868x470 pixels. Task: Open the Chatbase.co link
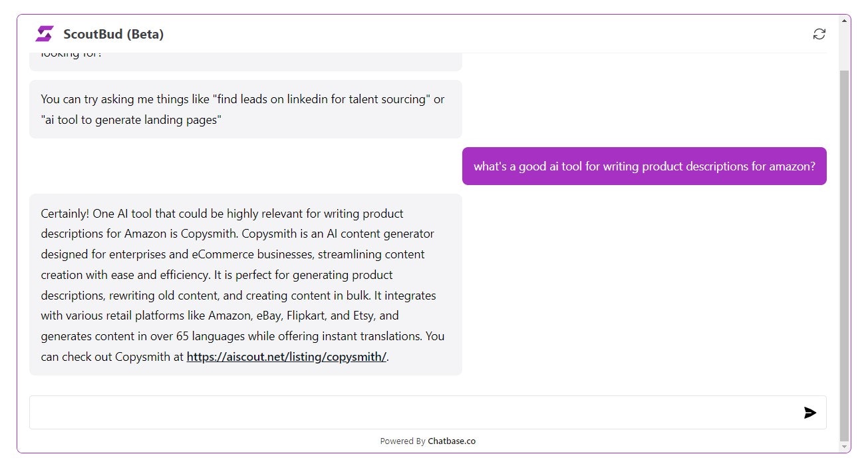tap(452, 441)
